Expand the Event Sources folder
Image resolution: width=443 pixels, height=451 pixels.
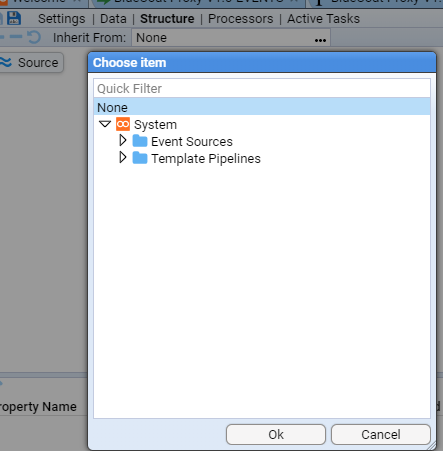123,140
